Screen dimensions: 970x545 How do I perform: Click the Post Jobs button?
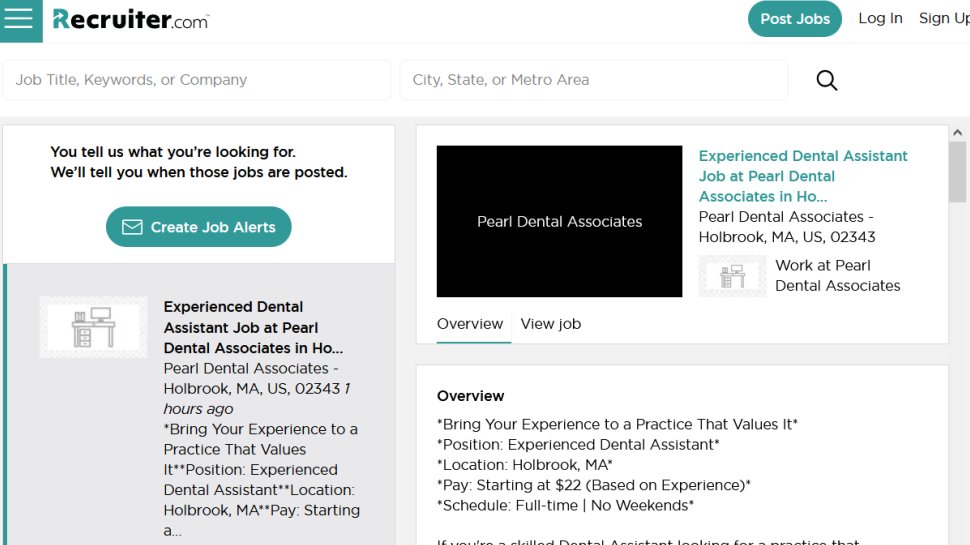[794, 19]
